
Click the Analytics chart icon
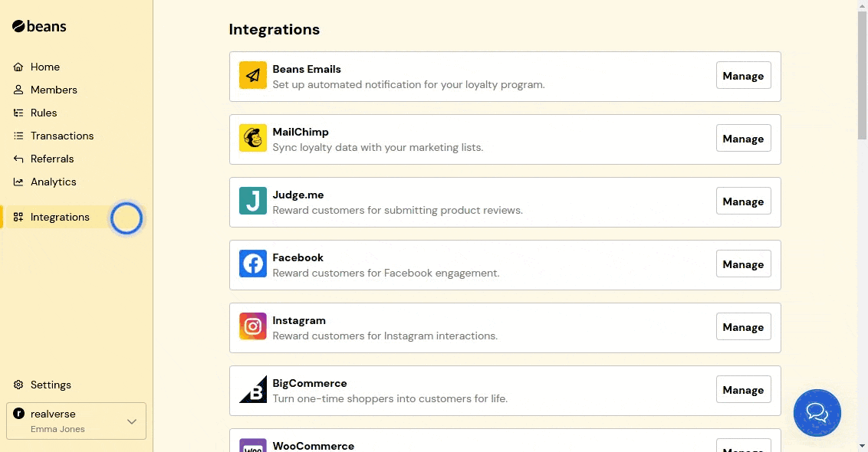[x=18, y=182]
